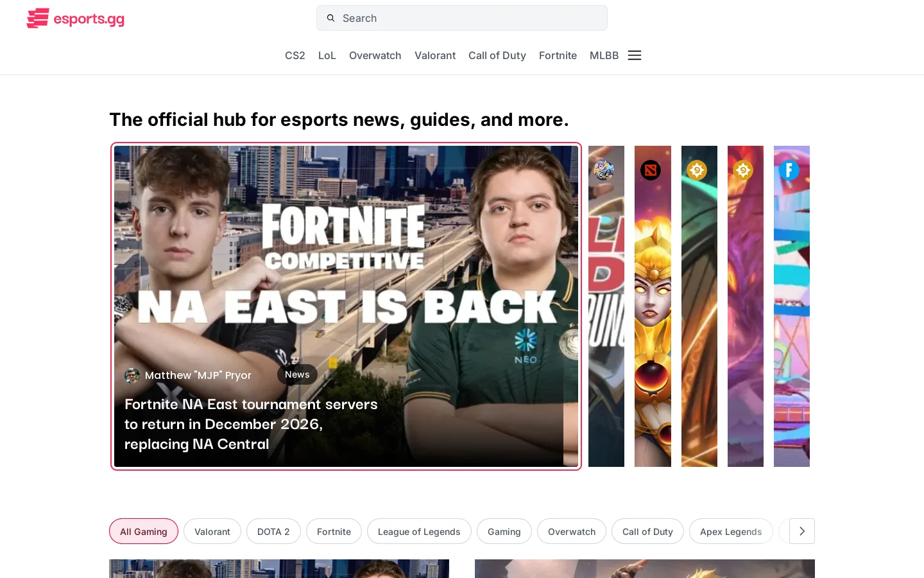
Task: Select the Fortnite filter chip
Action: point(334,531)
